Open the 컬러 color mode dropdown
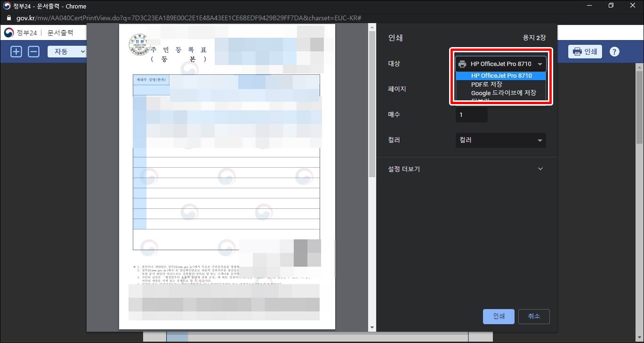644x343 pixels. pyautogui.click(x=500, y=140)
